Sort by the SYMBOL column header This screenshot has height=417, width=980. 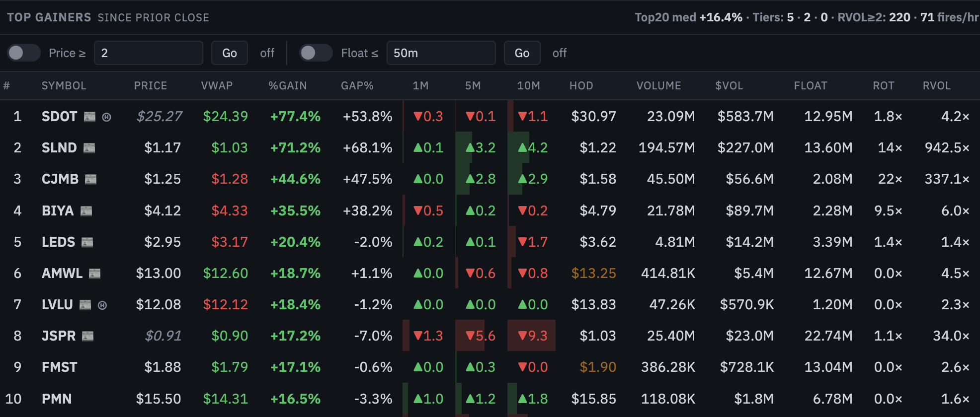click(x=64, y=85)
